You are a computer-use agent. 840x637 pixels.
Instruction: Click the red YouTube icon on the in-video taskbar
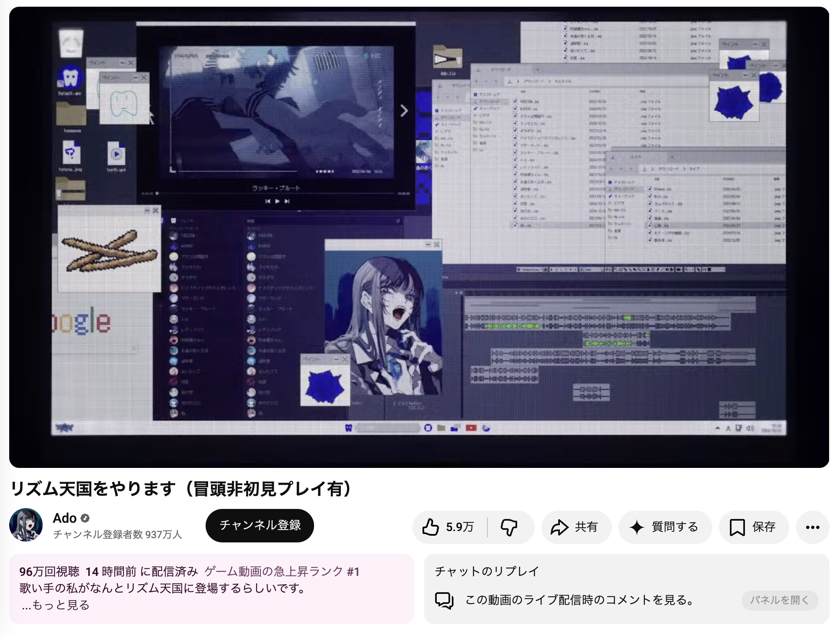point(471,428)
